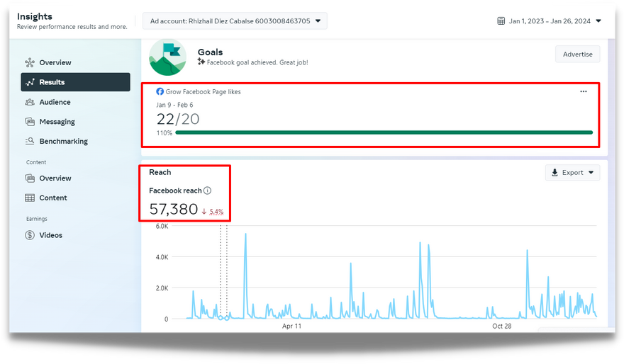Image resolution: width=624 pixels, height=364 pixels.
Task: Click the Results chart icon
Action: pos(30,82)
